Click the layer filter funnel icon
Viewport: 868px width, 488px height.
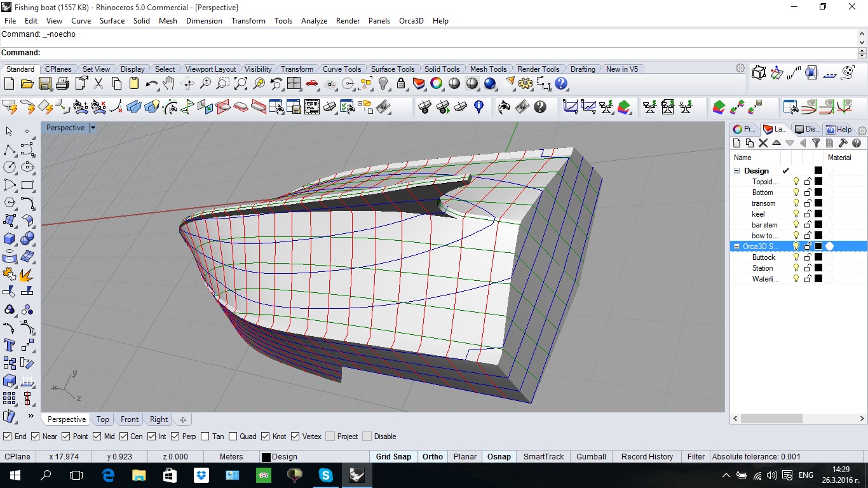coord(816,144)
